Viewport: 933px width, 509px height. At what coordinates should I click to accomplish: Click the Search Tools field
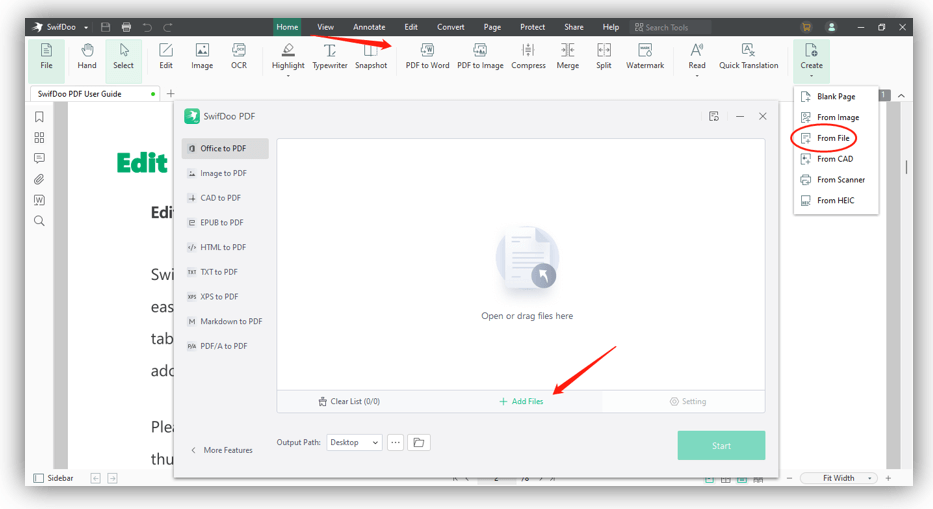coord(671,27)
